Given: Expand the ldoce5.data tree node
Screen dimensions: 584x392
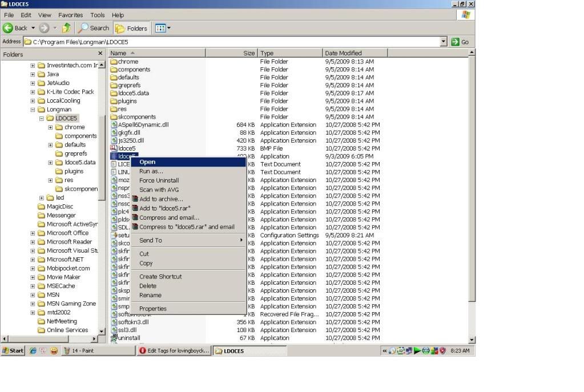Looking at the screenshot, I should click(50, 163).
